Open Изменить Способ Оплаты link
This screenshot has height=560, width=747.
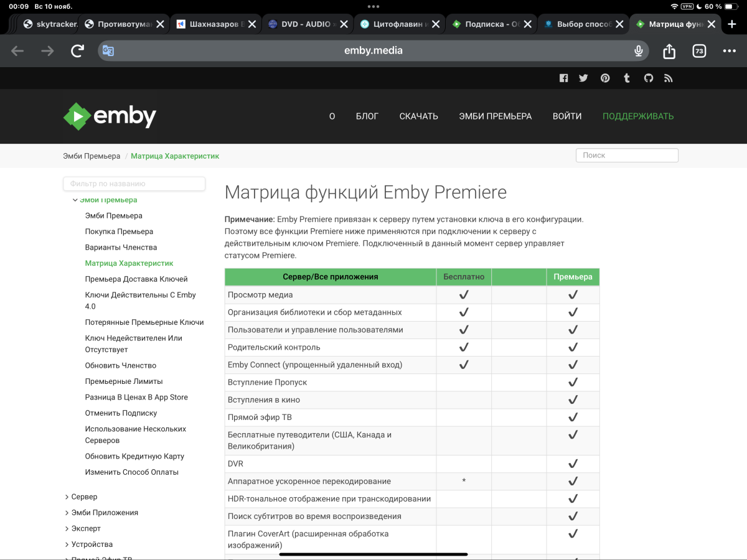tap(132, 472)
